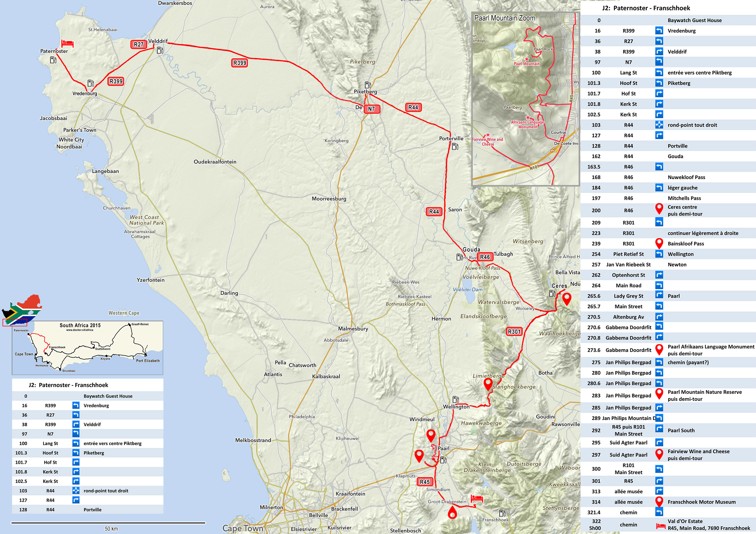Click the red pin beside Bainskloof Pass entry
This screenshot has width=756, height=534.
(659, 243)
